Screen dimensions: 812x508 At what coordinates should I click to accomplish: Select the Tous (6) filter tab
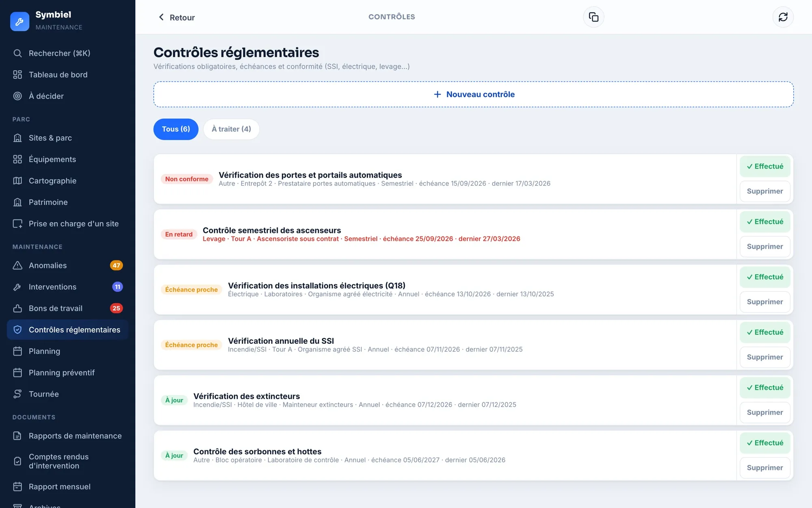(176, 129)
